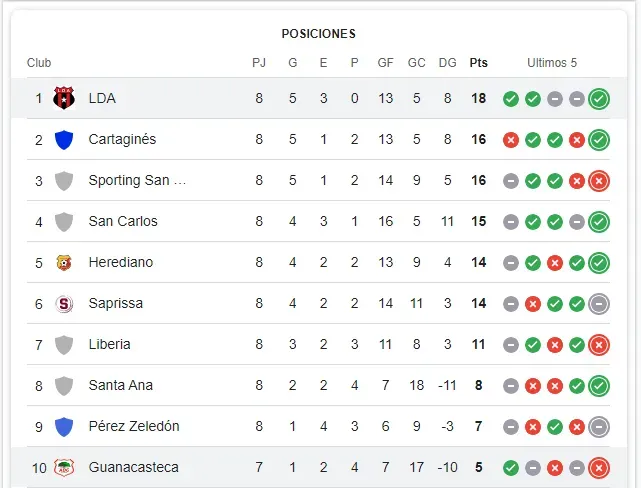Click the DG column header
Image resolution: width=641 pixels, height=488 pixels.
(x=447, y=63)
